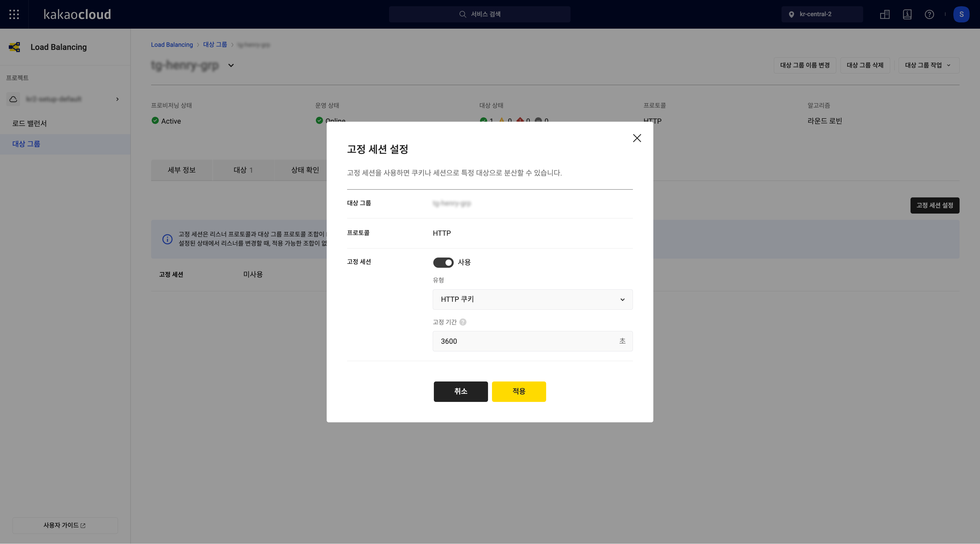Open the info document icon in header
This screenshot has width=980, height=544.
tap(907, 14)
